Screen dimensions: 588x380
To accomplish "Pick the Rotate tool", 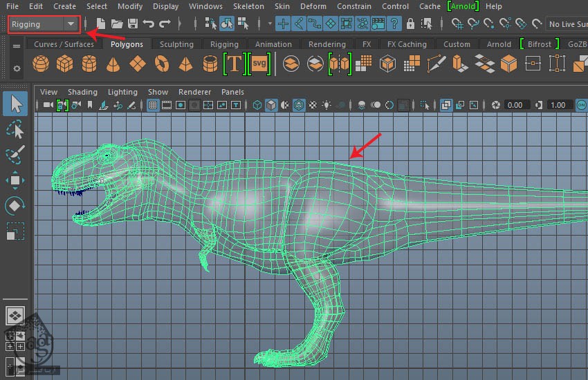I will (x=15, y=206).
